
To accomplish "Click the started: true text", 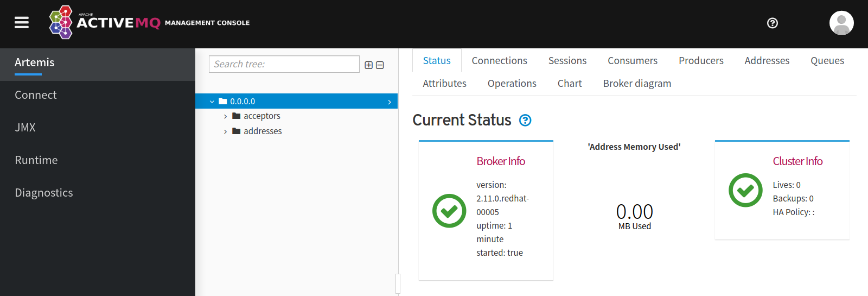I will [x=500, y=253].
